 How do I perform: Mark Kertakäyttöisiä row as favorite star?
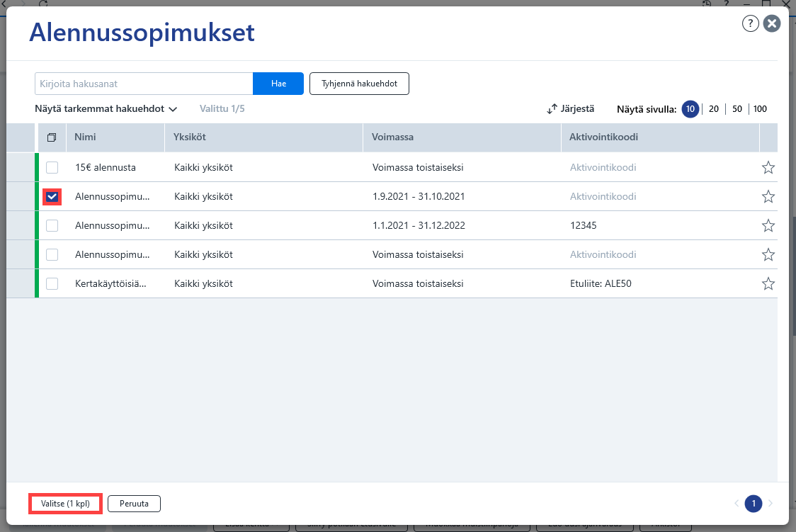pos(768,284)
